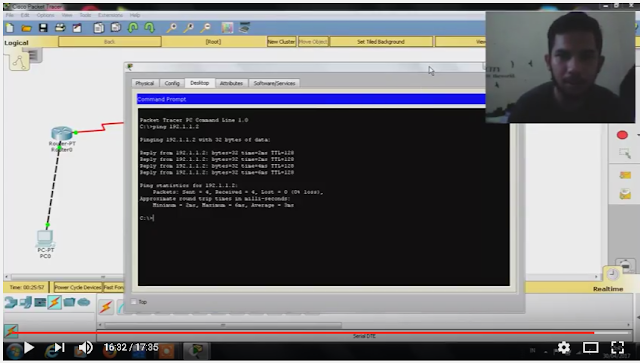Click the Zoom Reset magnifier
This screenshot has height=363, width=640.
coord(189,28)
